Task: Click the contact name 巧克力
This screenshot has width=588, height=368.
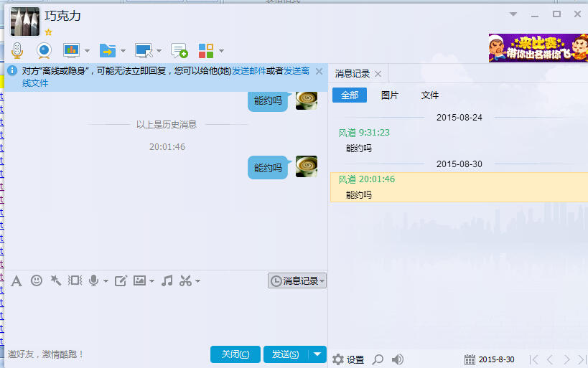Action: pos(62,16)
